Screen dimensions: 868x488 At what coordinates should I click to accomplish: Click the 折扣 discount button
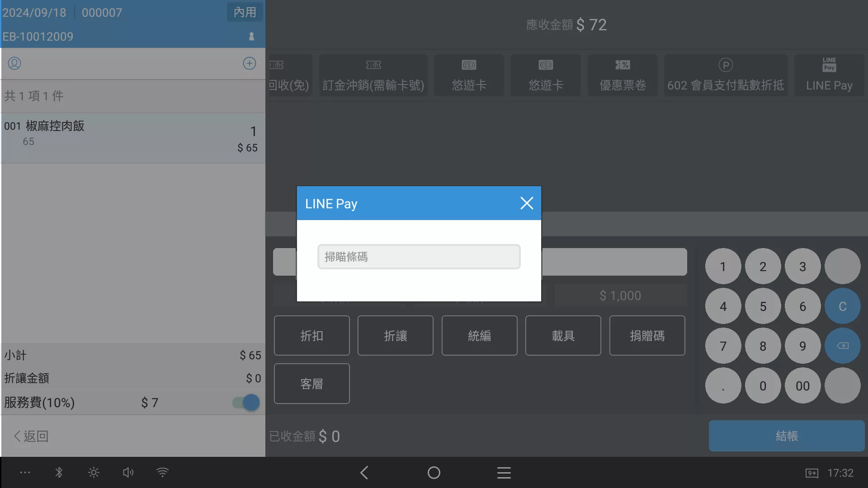[312, 336]
